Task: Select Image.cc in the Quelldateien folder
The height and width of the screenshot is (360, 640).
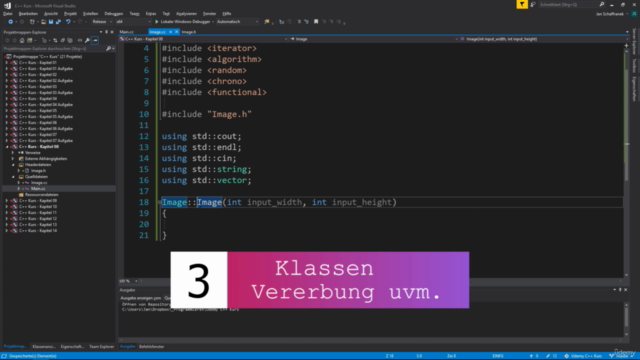Action: pos(39,182)
